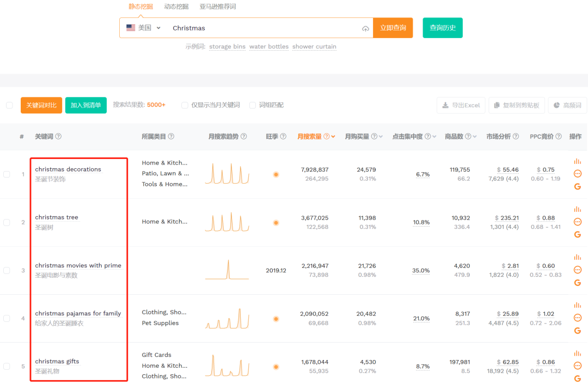Sort by 月搜索量 column arrow
The image size is (588, 390).
point(333,137)
